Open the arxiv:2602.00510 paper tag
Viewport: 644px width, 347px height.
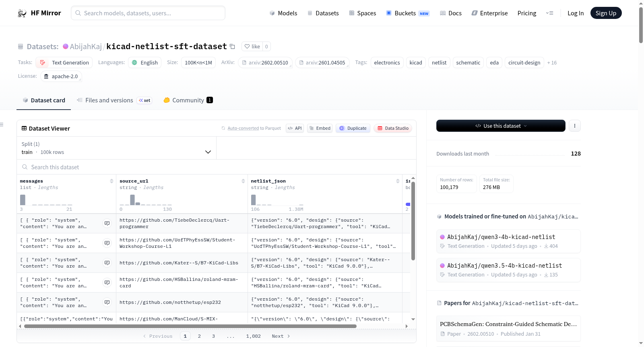point(265,62)
